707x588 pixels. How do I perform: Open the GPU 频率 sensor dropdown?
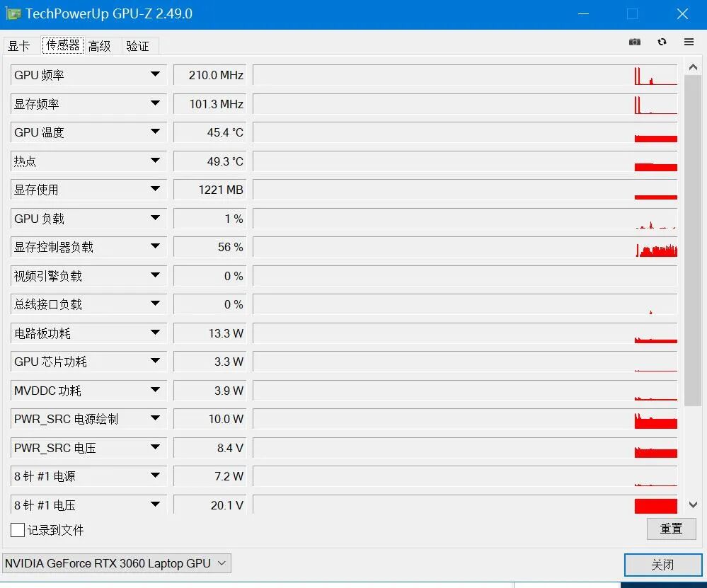click(x=155, y=74)
